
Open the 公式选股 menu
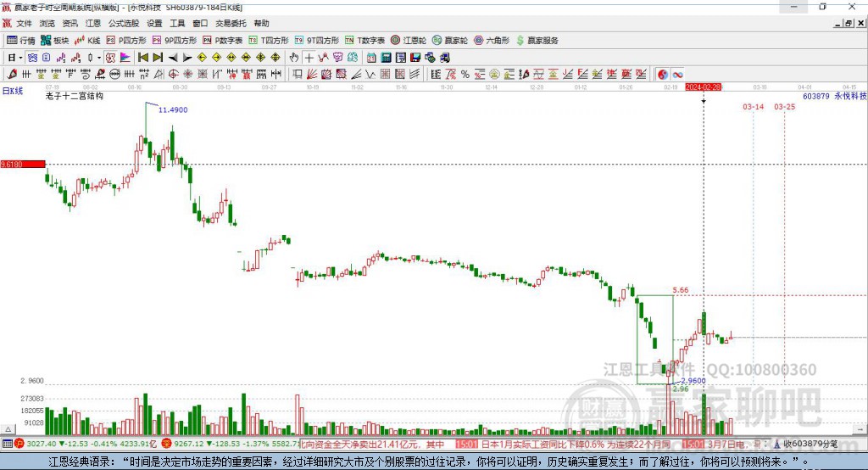(x=124, y=23)
